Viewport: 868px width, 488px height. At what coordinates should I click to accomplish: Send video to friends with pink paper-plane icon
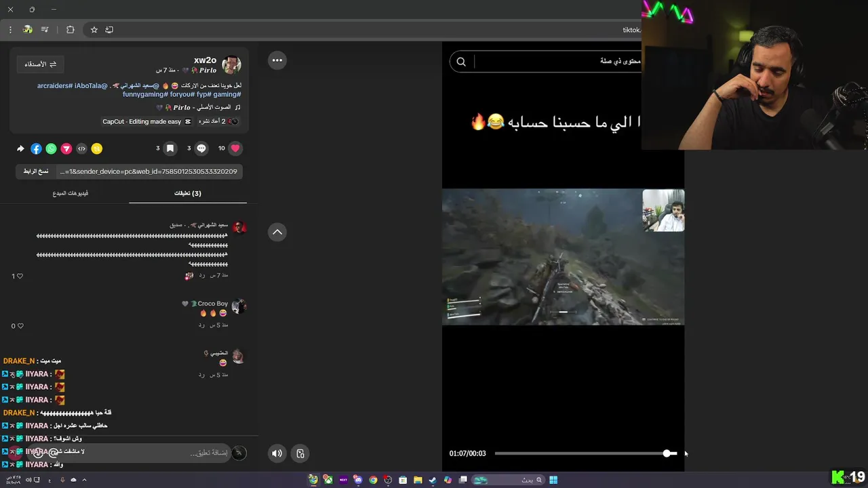coord(66,148)
